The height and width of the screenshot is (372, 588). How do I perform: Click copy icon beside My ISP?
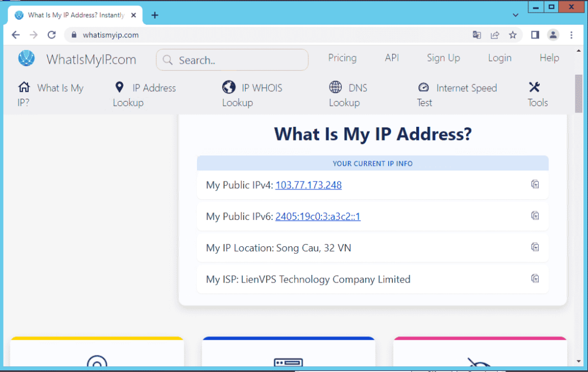click(535, 279)
